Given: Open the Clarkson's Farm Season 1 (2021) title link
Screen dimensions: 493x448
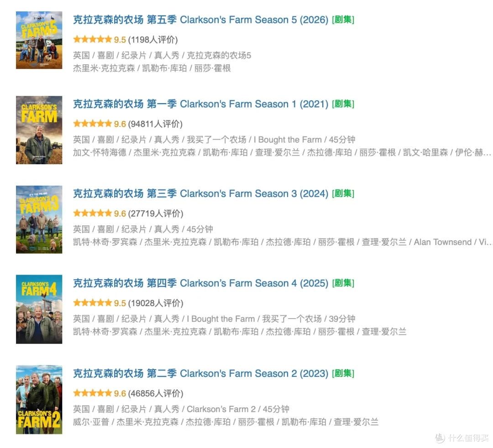Looking at the screenshot, I should click(200, 104).
